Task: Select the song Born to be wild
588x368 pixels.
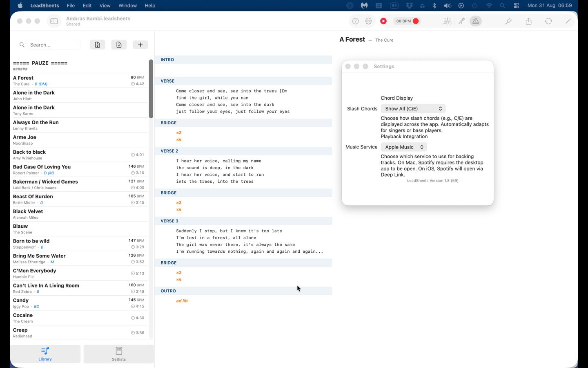Action: [x=79, y=244]
